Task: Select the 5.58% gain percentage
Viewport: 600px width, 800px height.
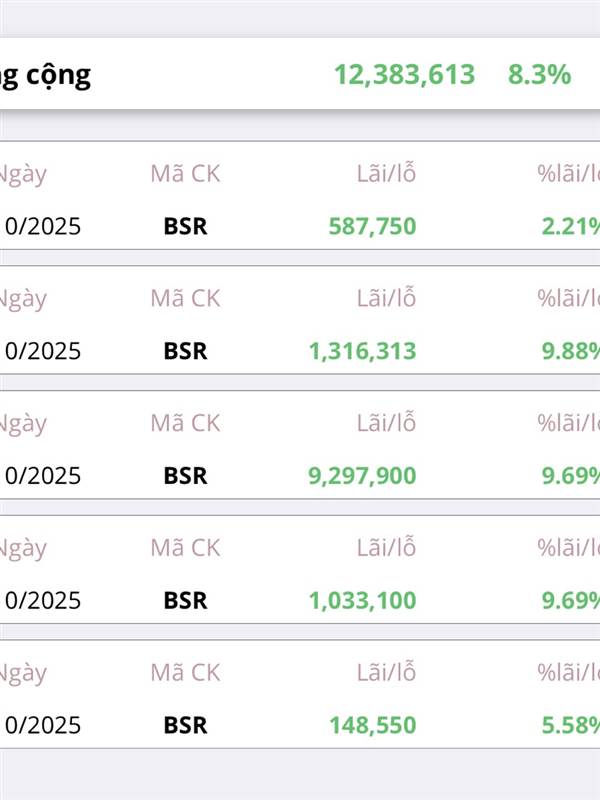Action: [x=570, y=725]
